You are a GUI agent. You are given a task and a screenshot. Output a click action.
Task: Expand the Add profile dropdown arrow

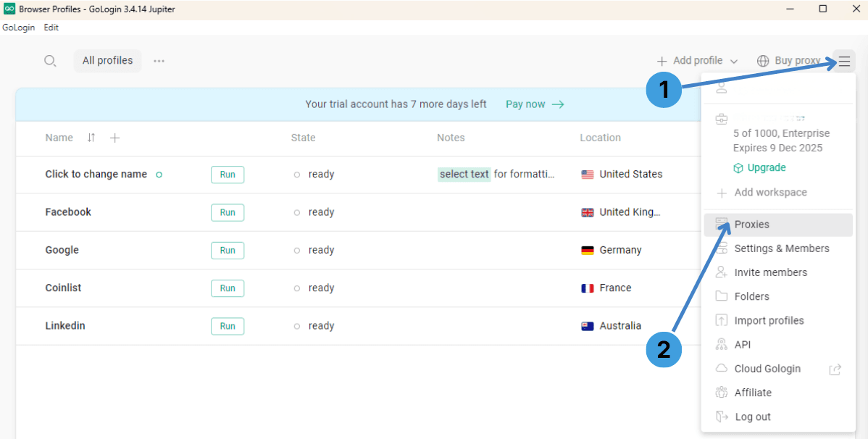click(x=734, y=62)
